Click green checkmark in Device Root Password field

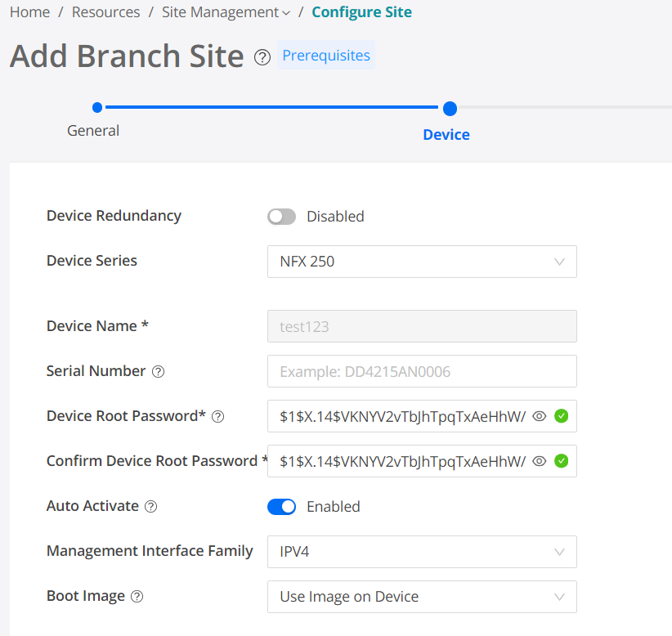[x=561, y=416]
